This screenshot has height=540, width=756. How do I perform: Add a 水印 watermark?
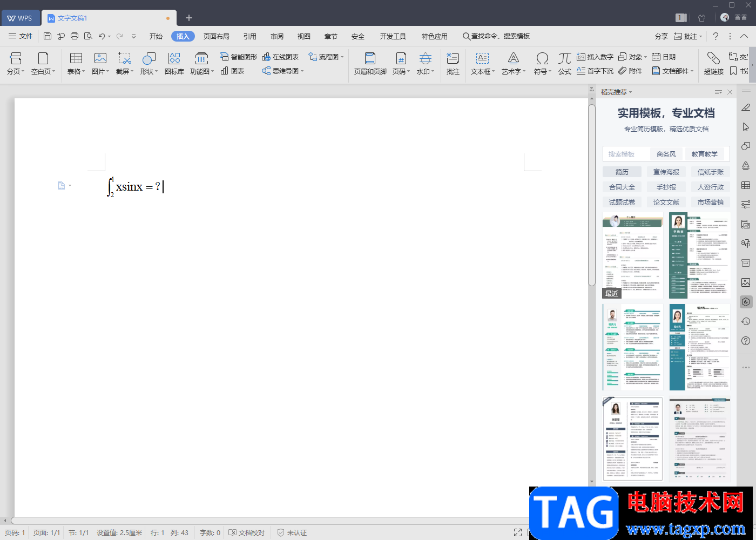(x=426, y=63)
